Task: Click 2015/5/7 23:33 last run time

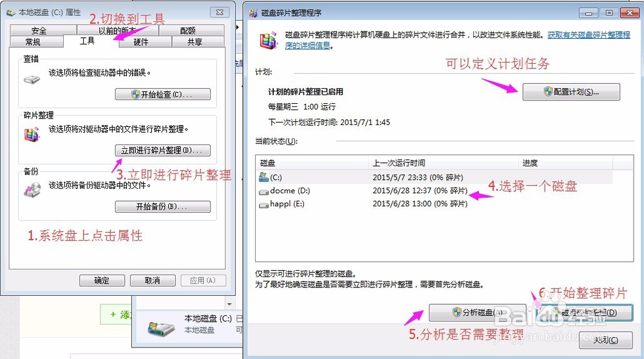Action: click(418, 177)
